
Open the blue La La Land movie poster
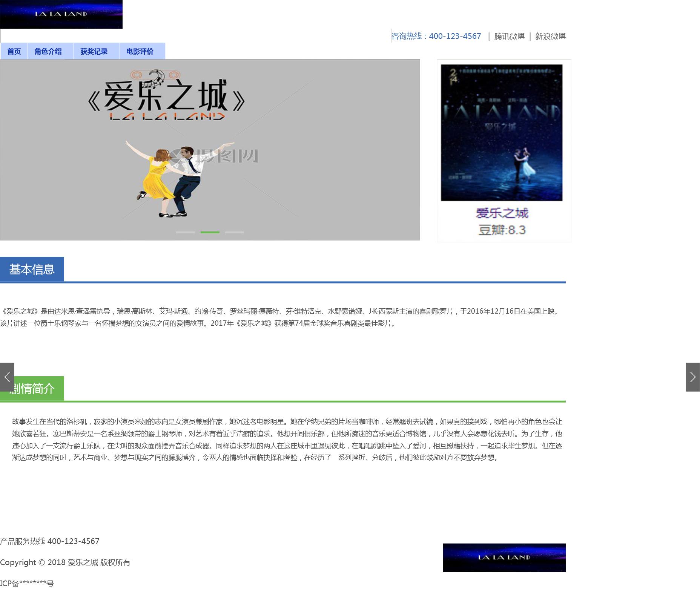[502, 133]
